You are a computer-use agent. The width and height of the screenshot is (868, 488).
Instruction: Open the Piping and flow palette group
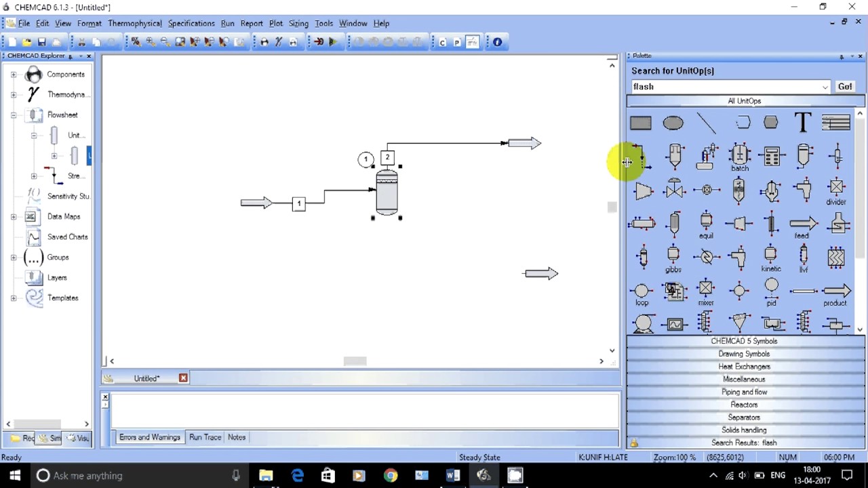744,392
